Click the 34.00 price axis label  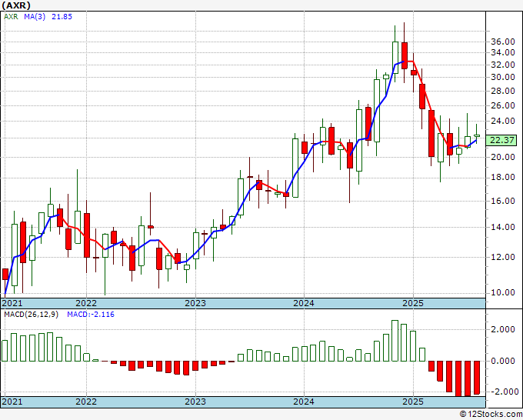click(503, 52)
